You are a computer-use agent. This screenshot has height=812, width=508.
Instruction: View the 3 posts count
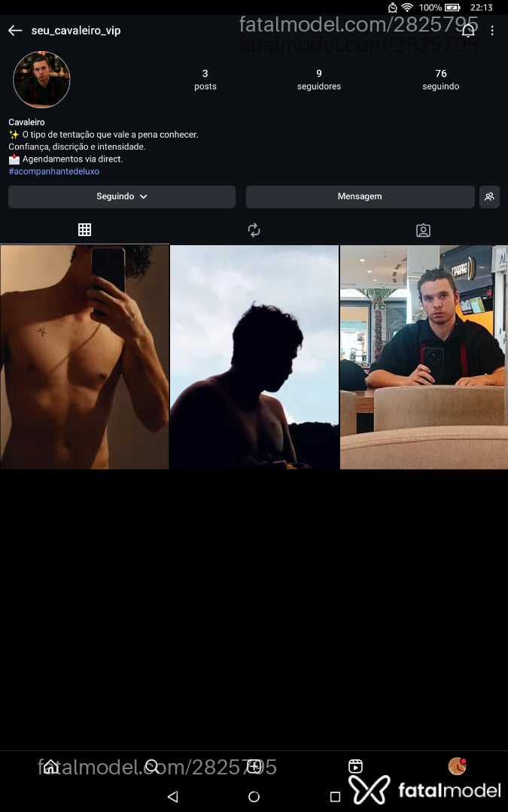[205, 80]
